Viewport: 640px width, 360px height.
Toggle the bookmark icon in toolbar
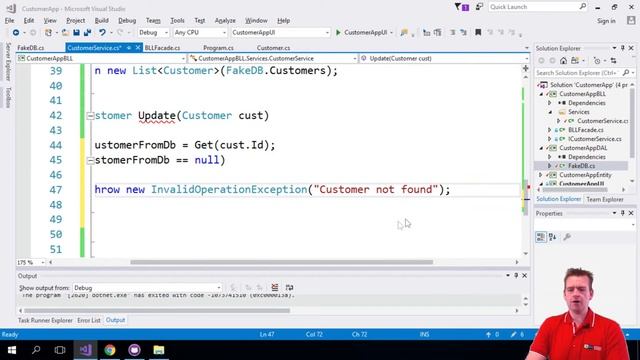coord(478,32)
